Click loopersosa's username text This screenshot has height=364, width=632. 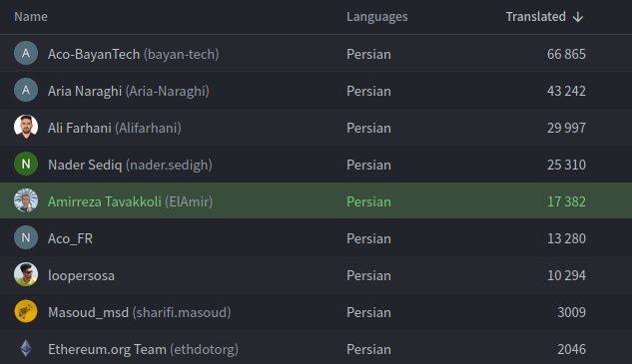[x=81, y=276]
